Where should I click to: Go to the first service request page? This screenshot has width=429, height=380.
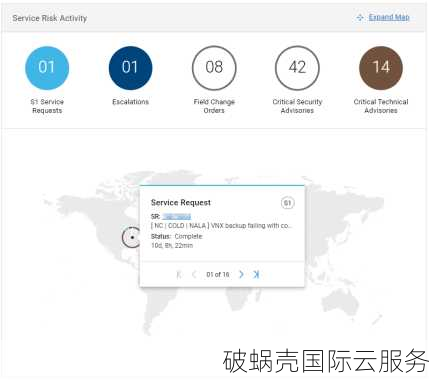click(x=179, y=274)
